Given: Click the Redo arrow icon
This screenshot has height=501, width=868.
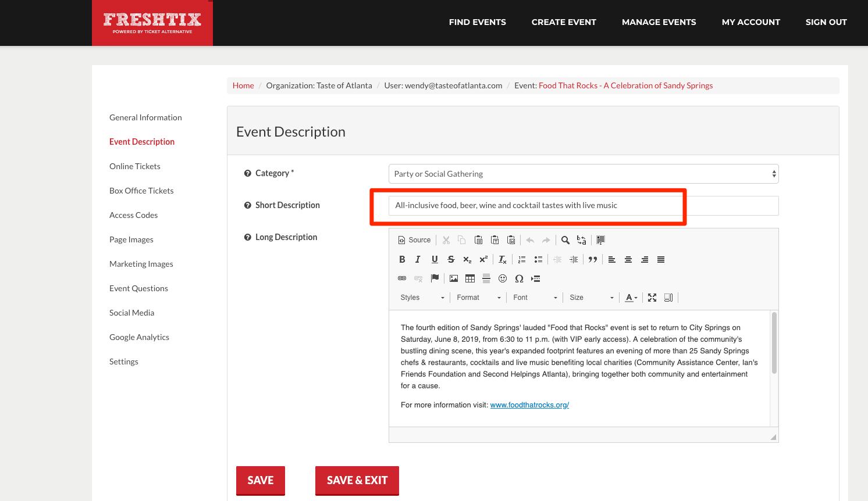Looking at the screenshot, I should tap(546, 240).
